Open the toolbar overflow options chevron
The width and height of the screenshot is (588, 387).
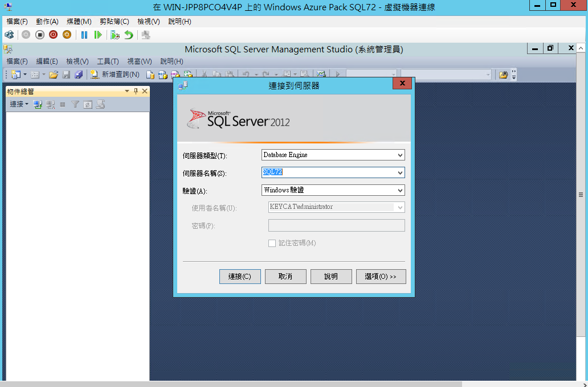click(x=514, y=75)
